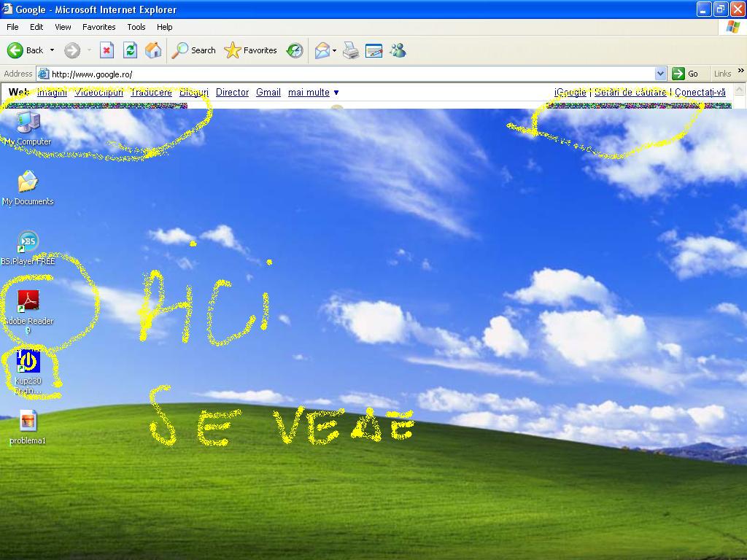Expand the address bar dropdown arrow
Viewport: 747px width, 560px height.
[659, 74]
